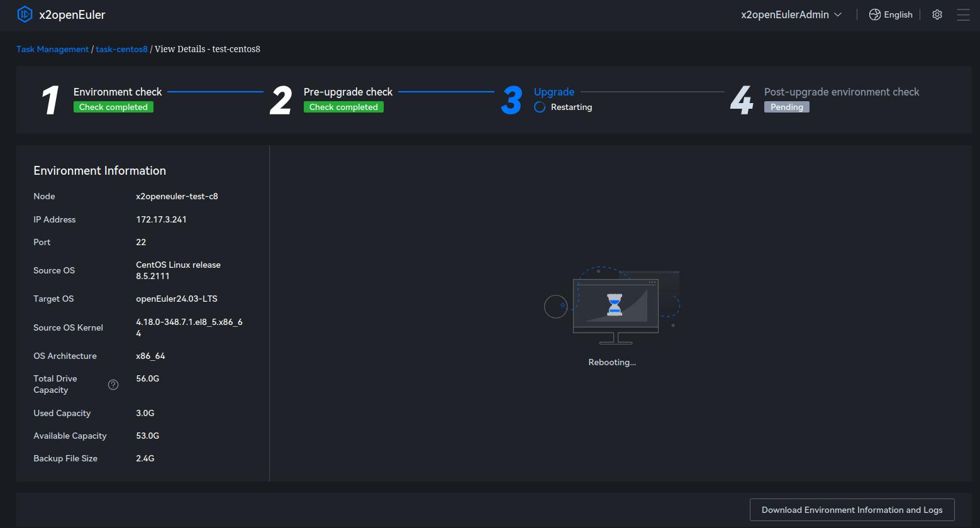Click the Pending status badge
The height and width of the screenshot is (528, 980).
click(786, 107)
